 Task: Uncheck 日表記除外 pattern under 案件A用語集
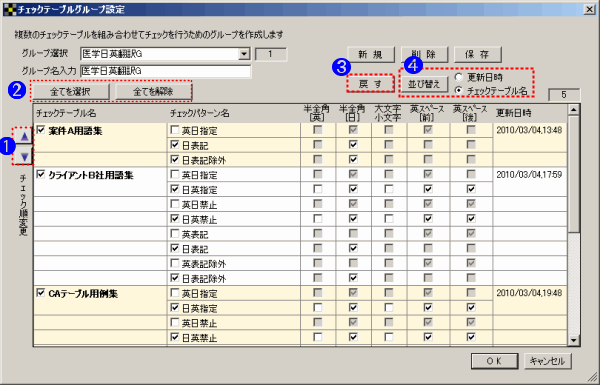[x=175, y=160]
